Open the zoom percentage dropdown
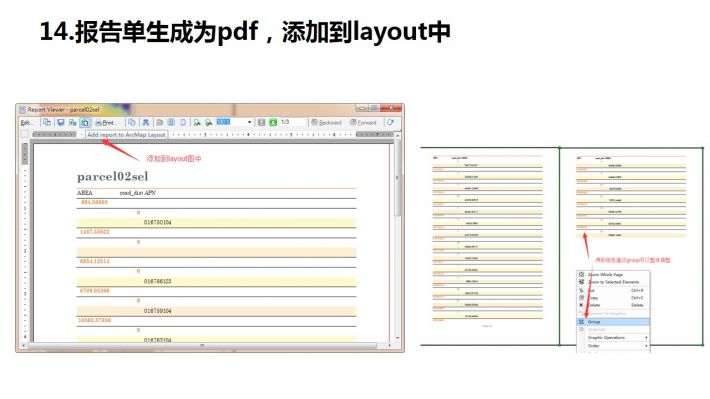 tap(249, 122)
